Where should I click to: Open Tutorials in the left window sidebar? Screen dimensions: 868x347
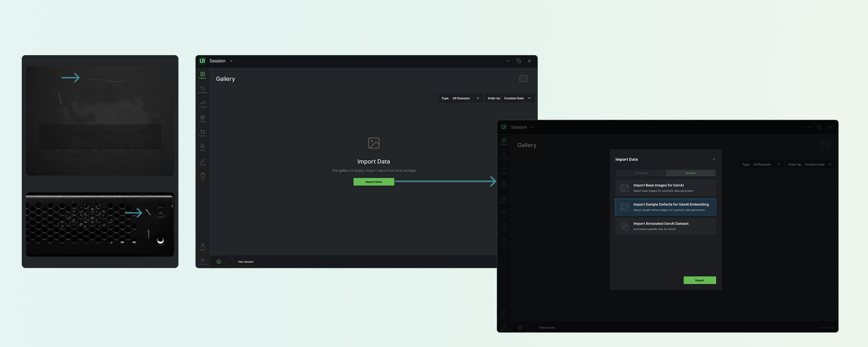pyautogui.click(x=203, y=261)
